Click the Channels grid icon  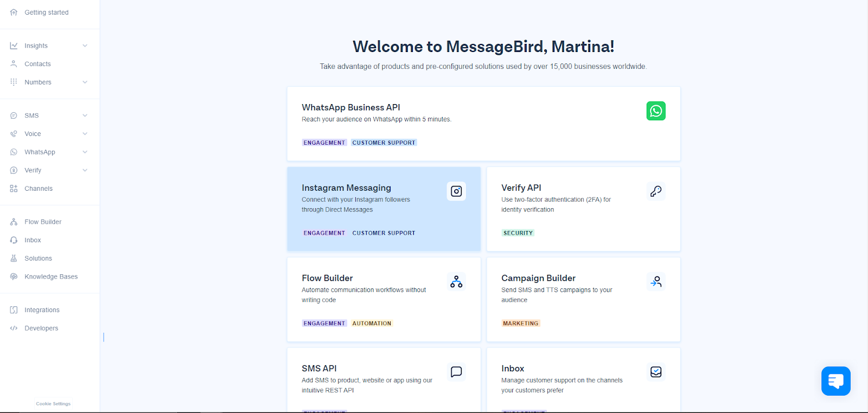(14, 189)
